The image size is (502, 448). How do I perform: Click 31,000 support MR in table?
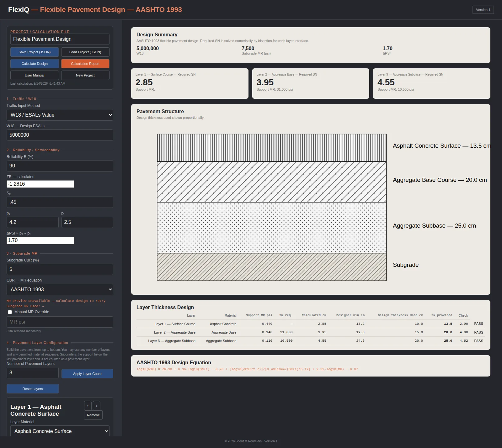(x=286, y=332)
